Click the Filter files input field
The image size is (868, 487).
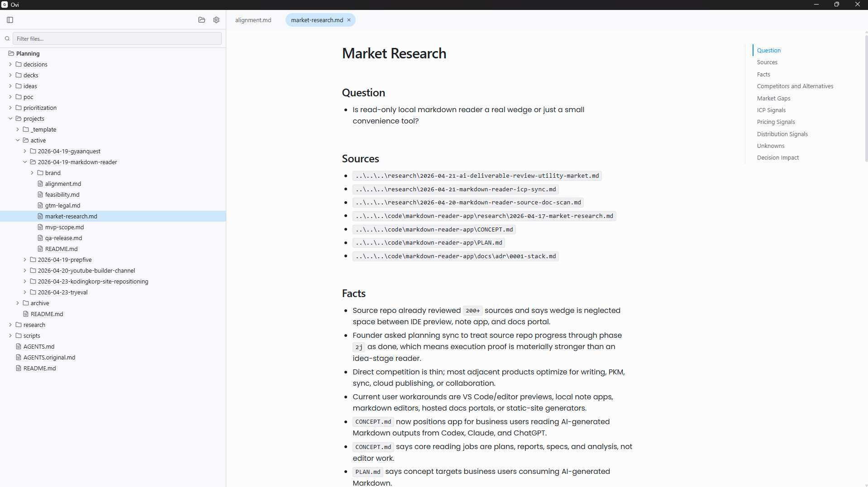click(117, 39)
